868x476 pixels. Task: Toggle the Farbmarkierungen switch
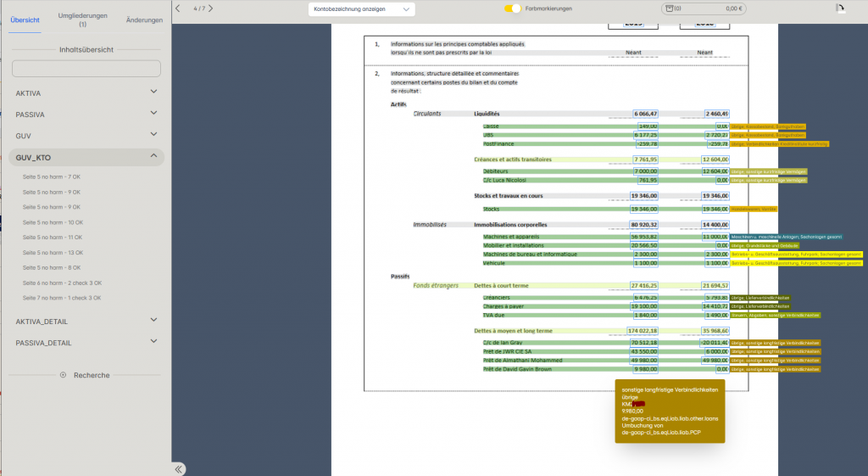(x=512, y=8)
